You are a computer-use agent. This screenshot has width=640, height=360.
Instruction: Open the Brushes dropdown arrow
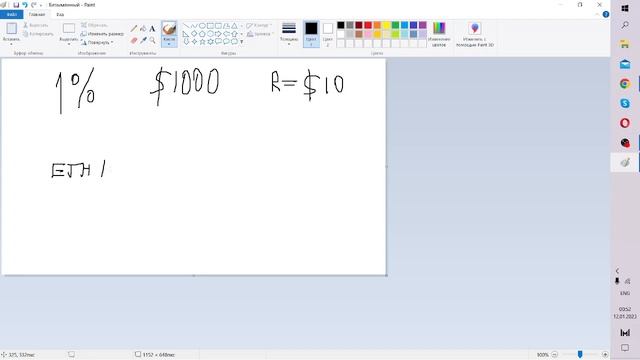click(x=169, y=44)
